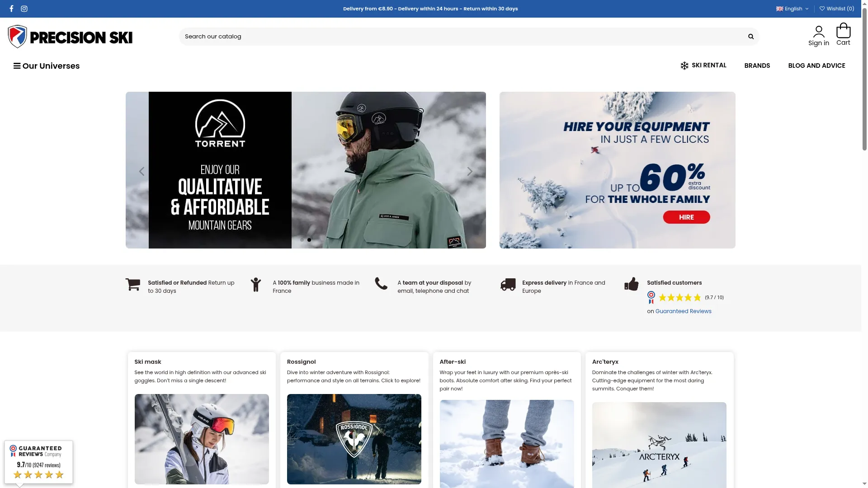Open the Ski mask category image

202,439
